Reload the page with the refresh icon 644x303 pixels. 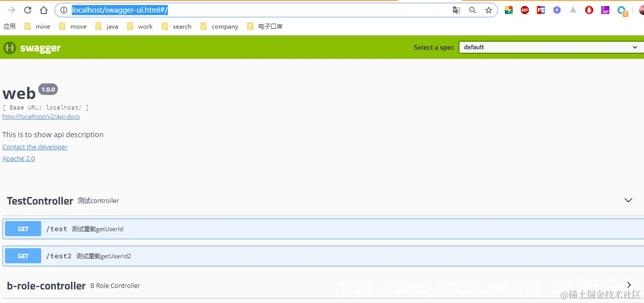click(x=28, y=10)
